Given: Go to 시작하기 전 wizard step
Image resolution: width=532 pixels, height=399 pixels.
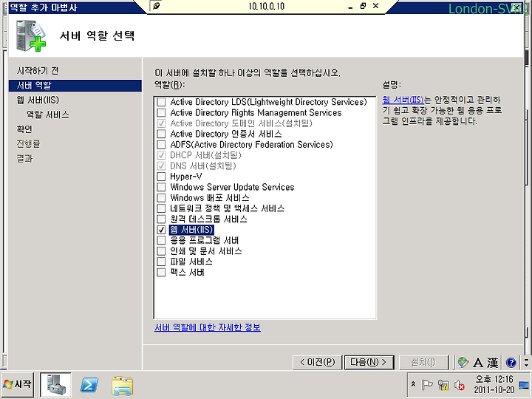Looking at the screenshot, I should 38,71.
